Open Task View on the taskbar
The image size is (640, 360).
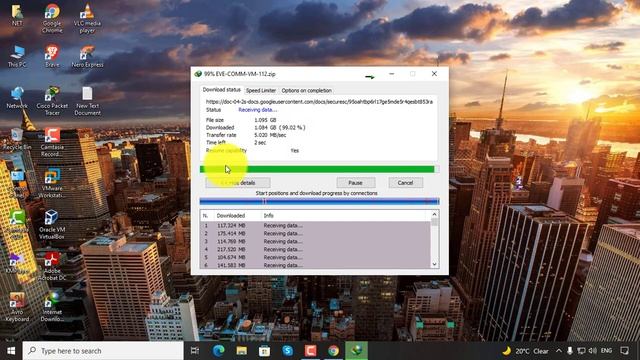pyautogui.click(x=195, y=351)
